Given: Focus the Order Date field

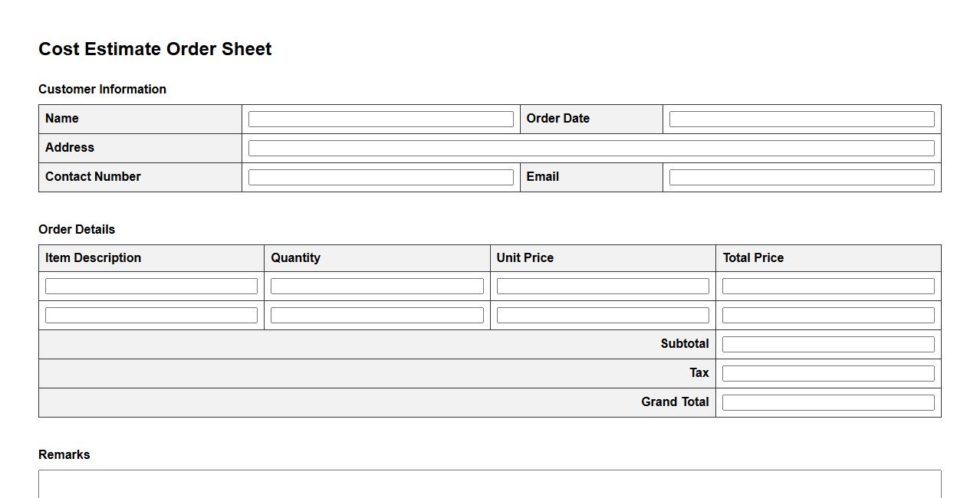Looking at the screenshot, I should tap(801, 120).
